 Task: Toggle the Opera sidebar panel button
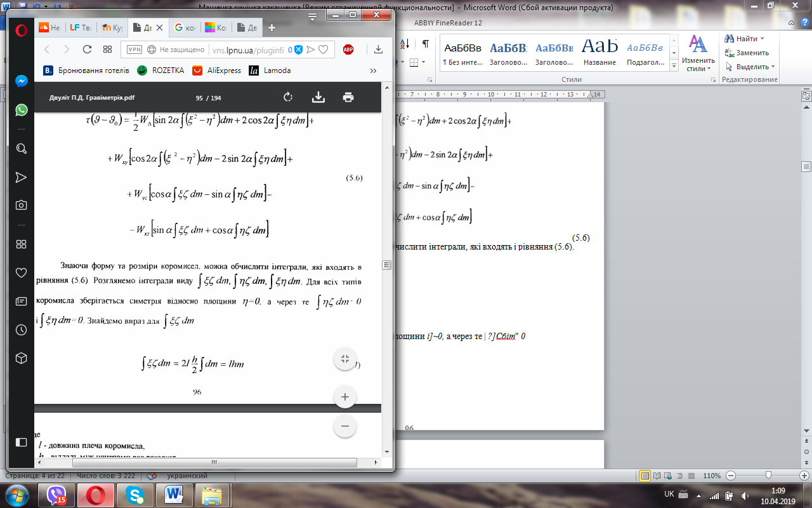point(21,442)
